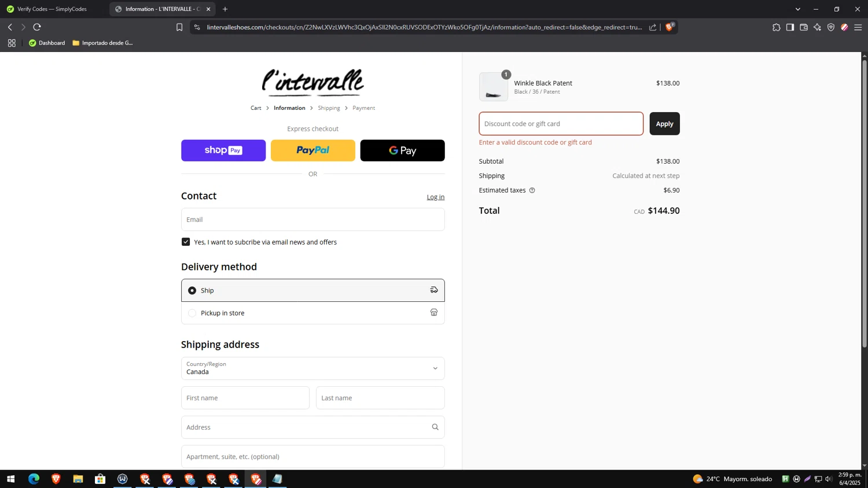Open Dashboard bookmark
Image resolution: width=868 pixels, height=488 pixels.
click(x=47, y=43)
